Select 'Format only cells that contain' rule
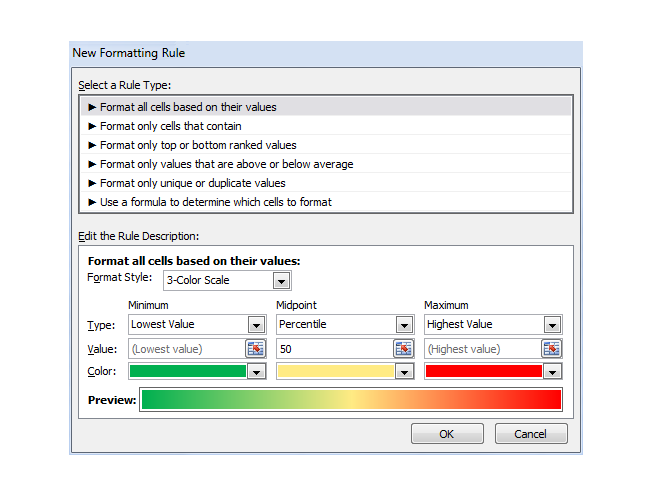 [326, 126]
